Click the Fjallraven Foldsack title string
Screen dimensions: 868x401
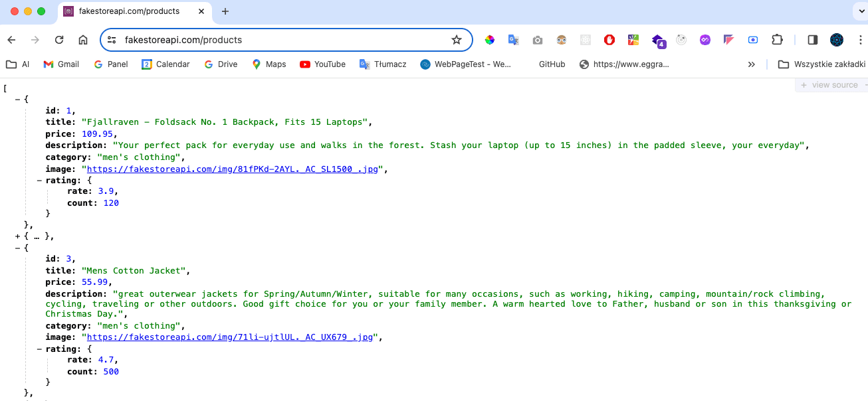tap(226, 122)
